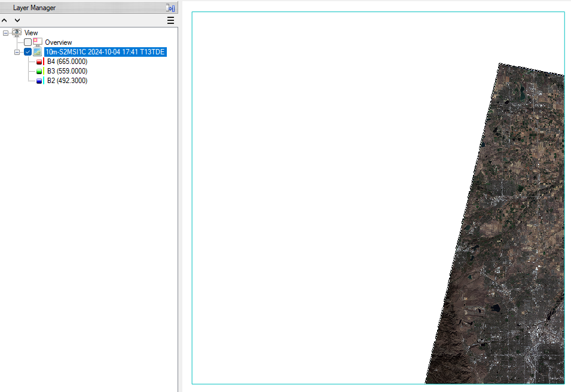
Task: Uncheck the 10m-S2MSI1C layer visibility checkbox
Action: pyautogui.click(x=28, y=52)
